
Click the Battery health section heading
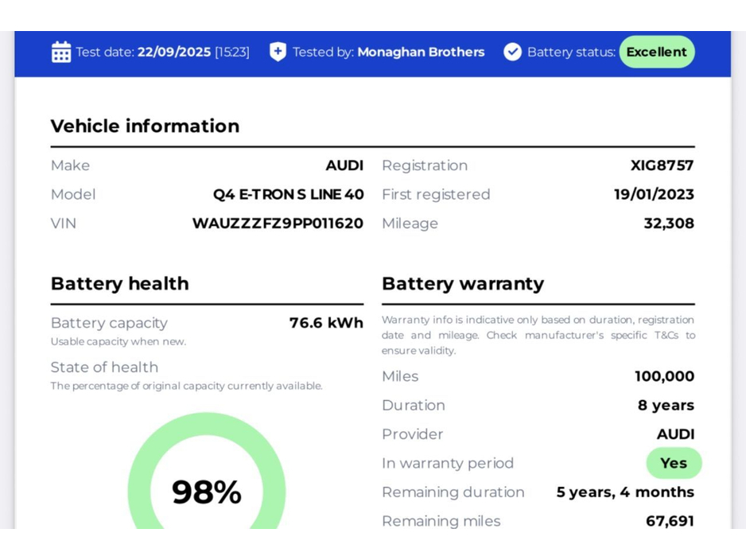(119, 284)
